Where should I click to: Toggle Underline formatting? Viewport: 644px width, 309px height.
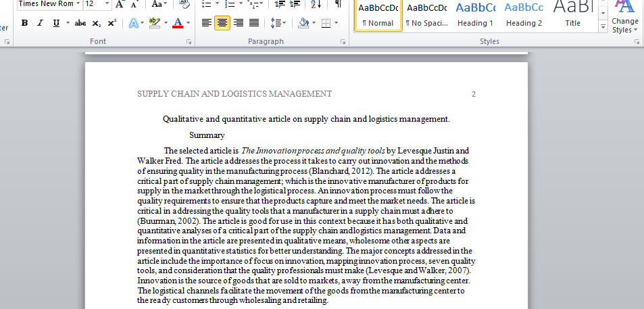click(56, 24)
